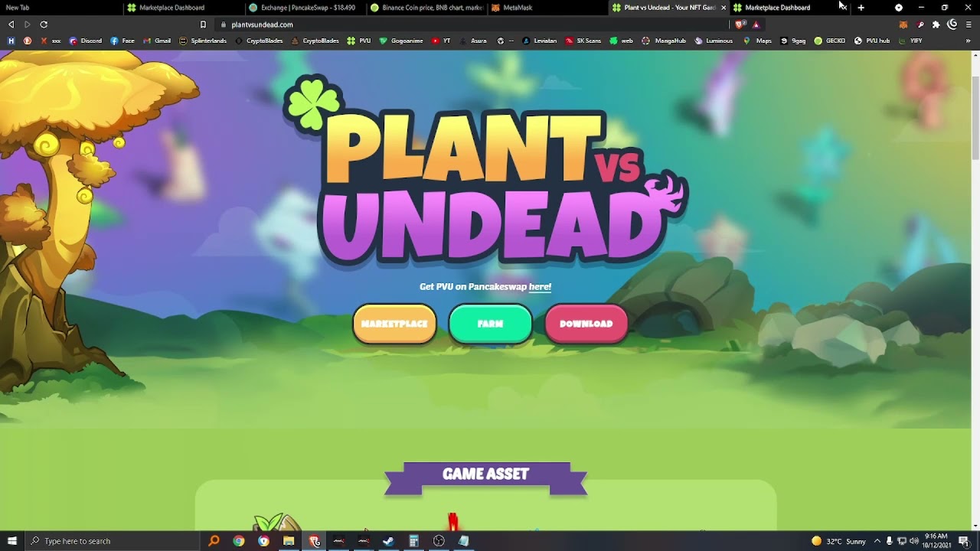Follow the Pancakeswap 'here!' link
This screenshot has height=551, width=980.
point(540,287)
